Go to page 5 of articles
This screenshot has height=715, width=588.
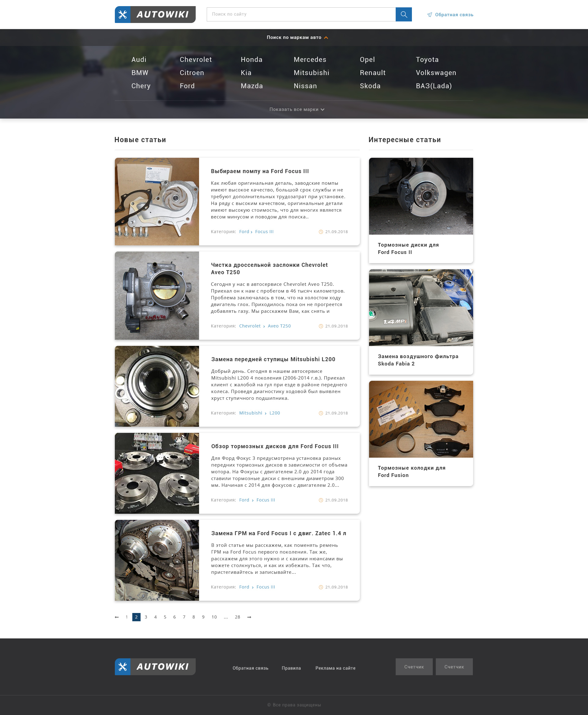click(x=165, y=617)
